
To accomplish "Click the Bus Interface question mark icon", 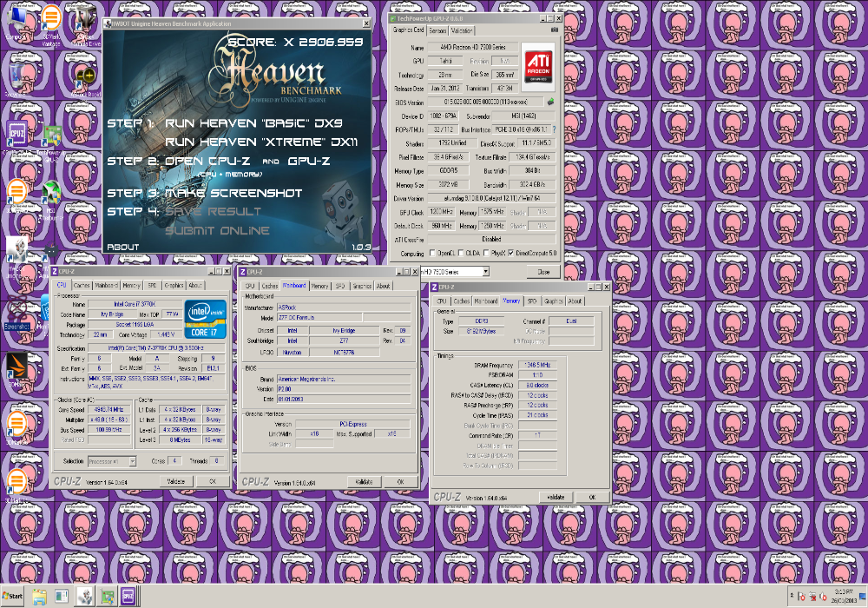I will pyautogui.click(x=554, y=129).
